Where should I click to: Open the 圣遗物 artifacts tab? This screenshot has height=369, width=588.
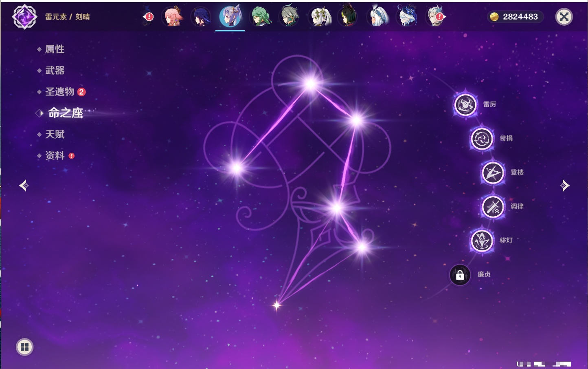60,92
